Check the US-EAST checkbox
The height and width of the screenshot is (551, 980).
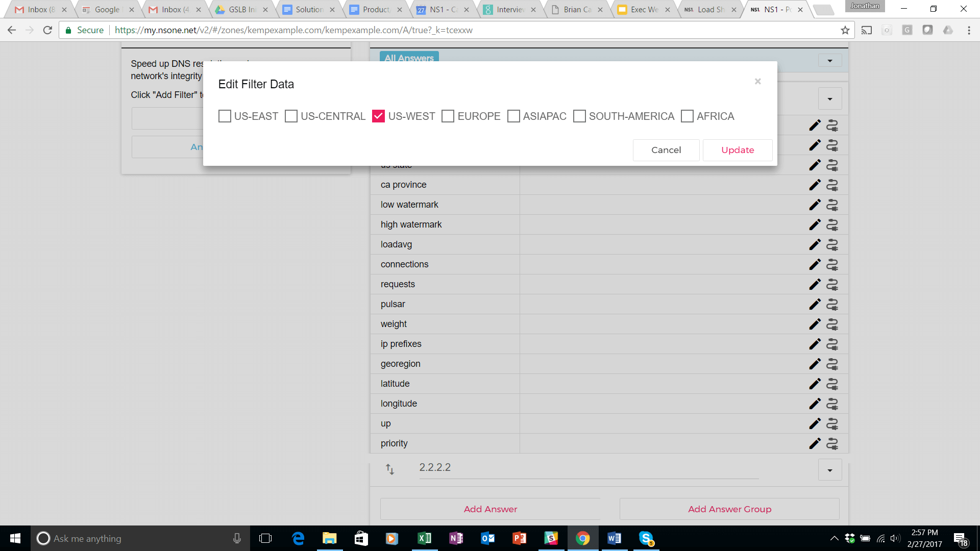pyautogui.click(x=225, y=116)
